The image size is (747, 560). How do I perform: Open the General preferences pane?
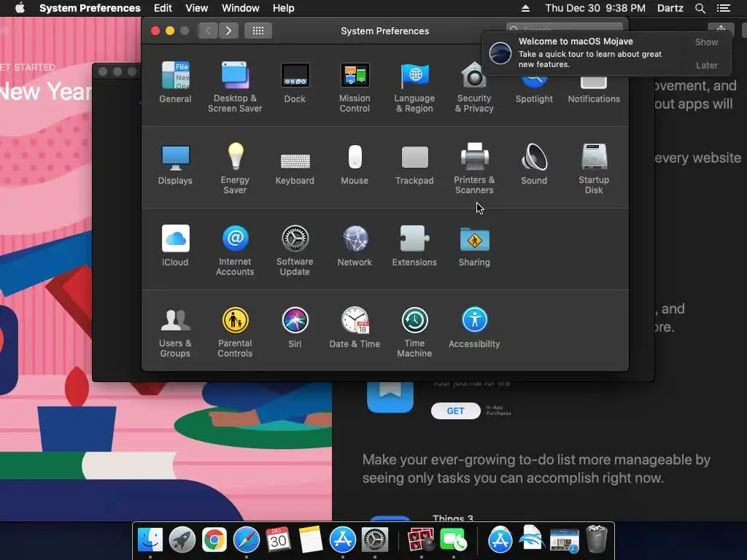pyautogui.click(x=175, y=82)
